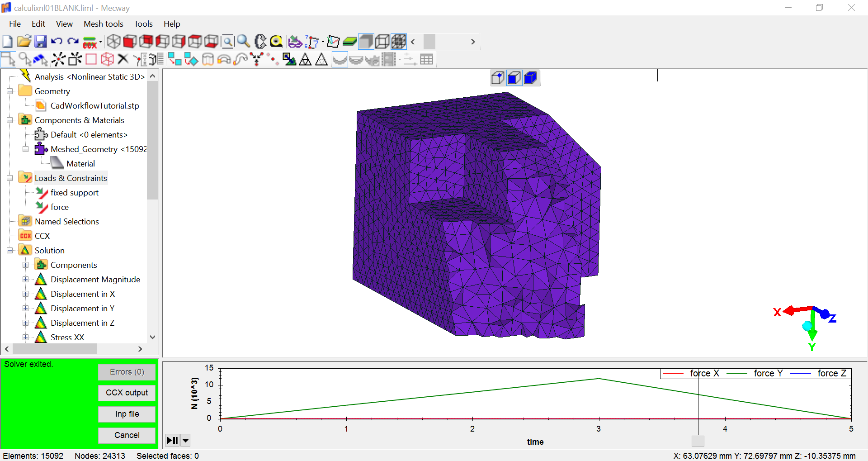Toggle the deformed view icon
Viewport: 868px width, 461px height.
340,59
